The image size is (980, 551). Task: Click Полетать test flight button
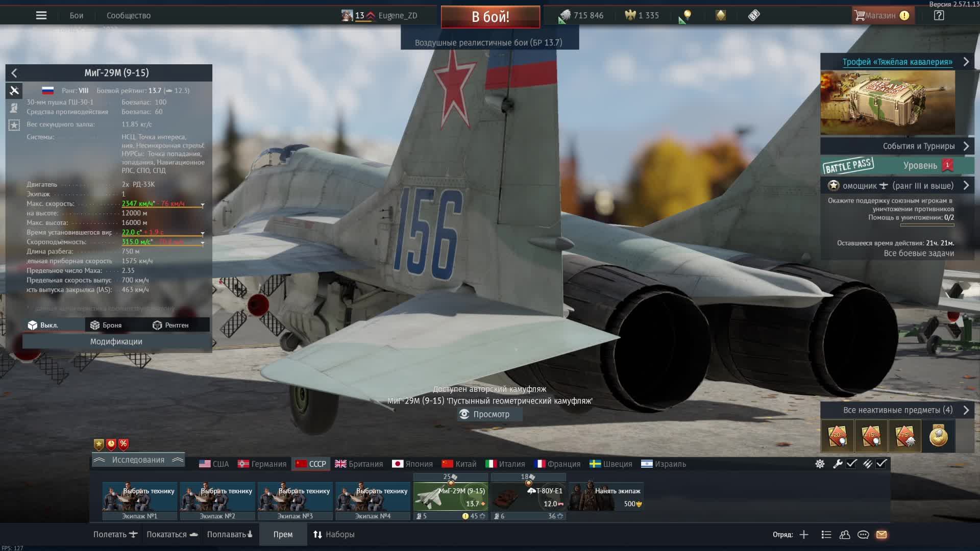(115, 534)
